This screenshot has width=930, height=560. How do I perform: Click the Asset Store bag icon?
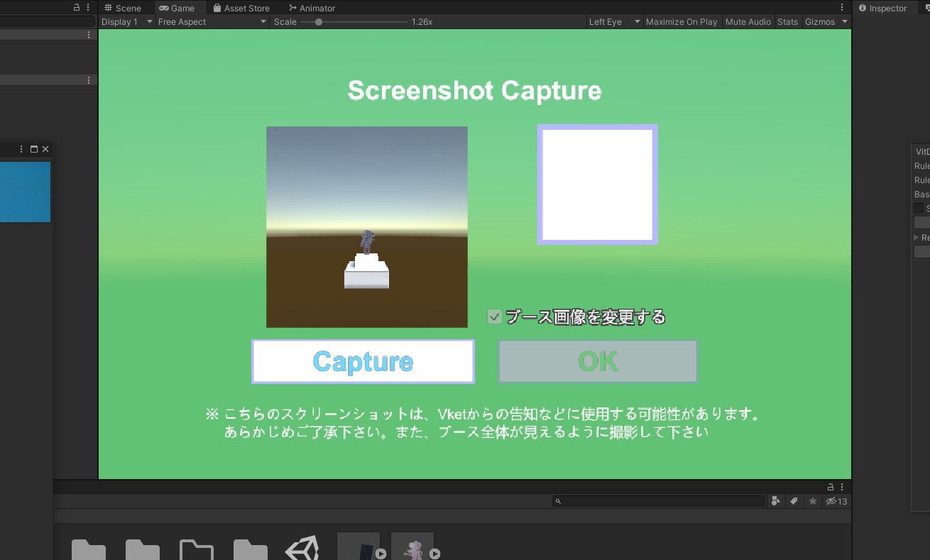pyautogui.click(x=217, y=8)
